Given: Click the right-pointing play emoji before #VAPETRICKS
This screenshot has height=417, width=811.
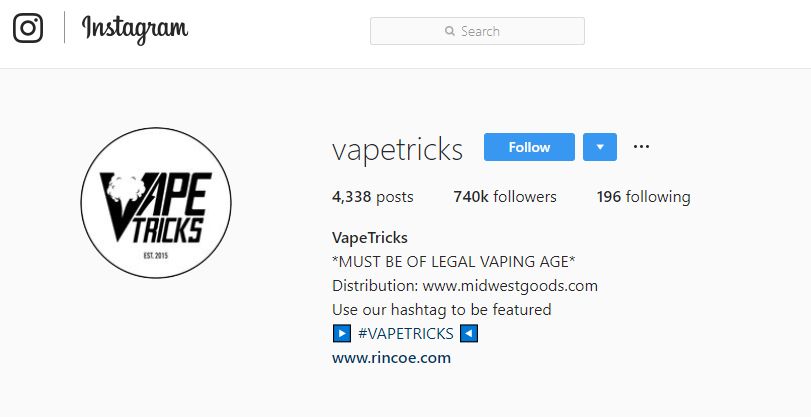Looking at the screenshot, I should coord(342,334).
